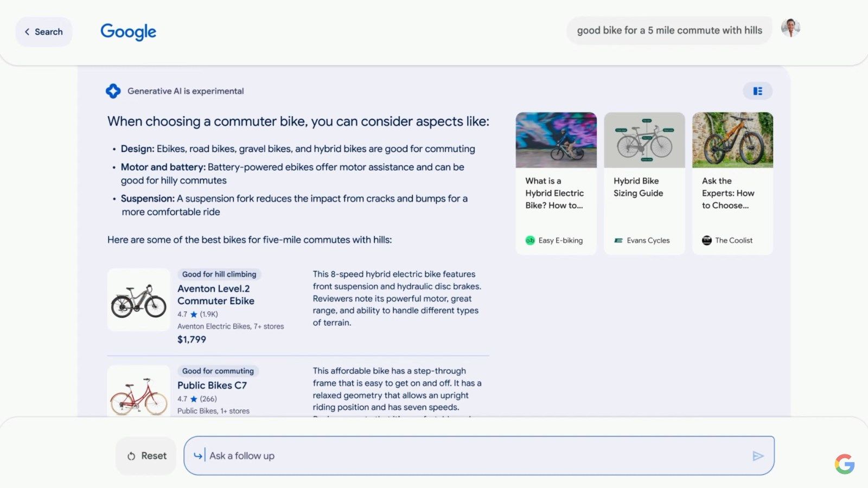Click the Reset button
The image size is (868, 488).
[145, 455]
